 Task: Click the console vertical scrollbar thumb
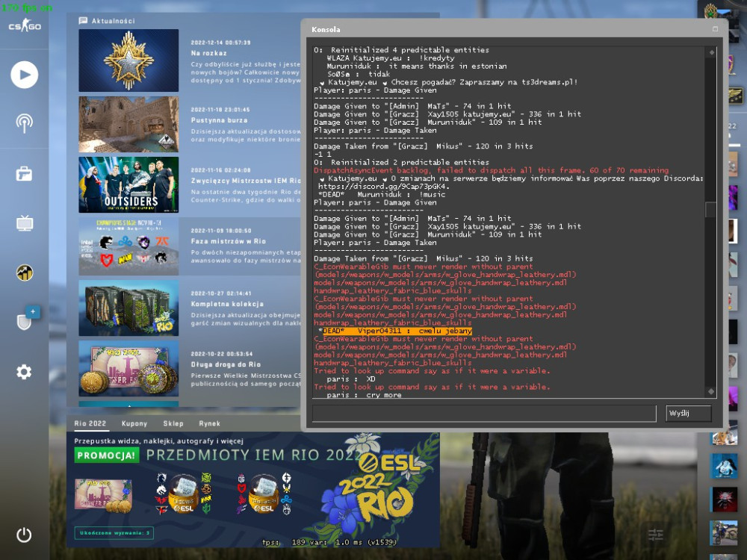click(x=711, y=209)
